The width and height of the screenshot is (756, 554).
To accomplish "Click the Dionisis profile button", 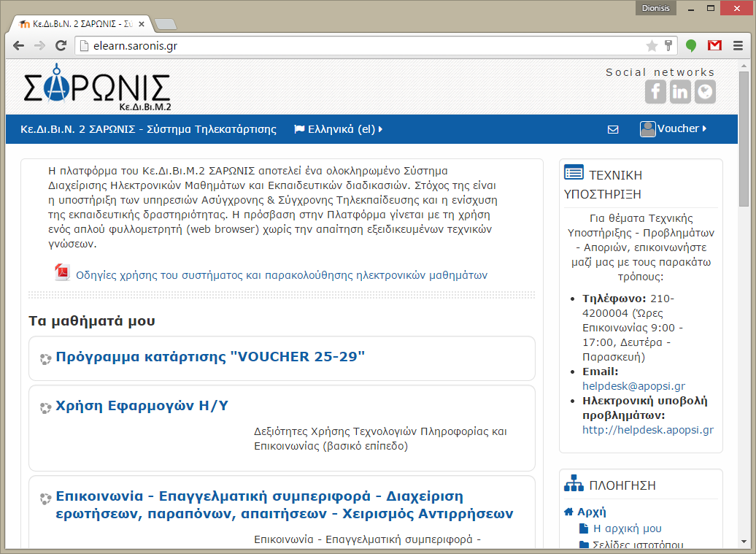I will pos(656,8).
